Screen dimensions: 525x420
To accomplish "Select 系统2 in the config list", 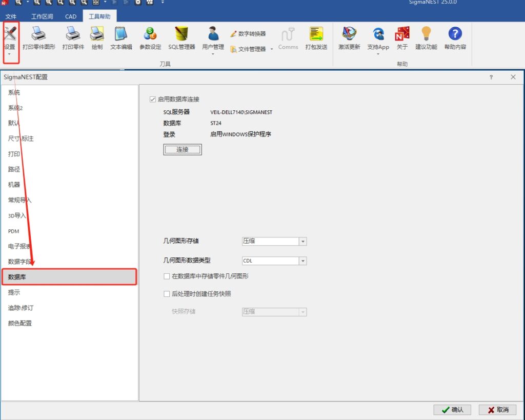I will point(15,108).
